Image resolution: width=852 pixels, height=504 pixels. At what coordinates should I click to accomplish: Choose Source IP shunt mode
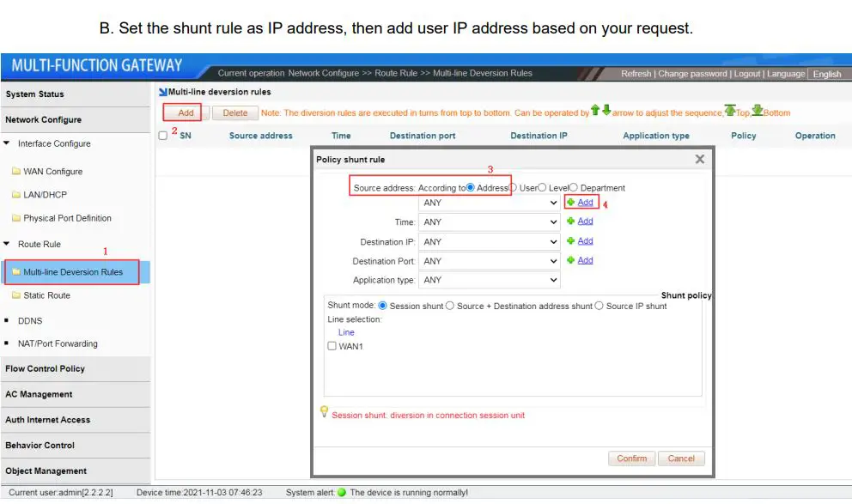point(599,306)
